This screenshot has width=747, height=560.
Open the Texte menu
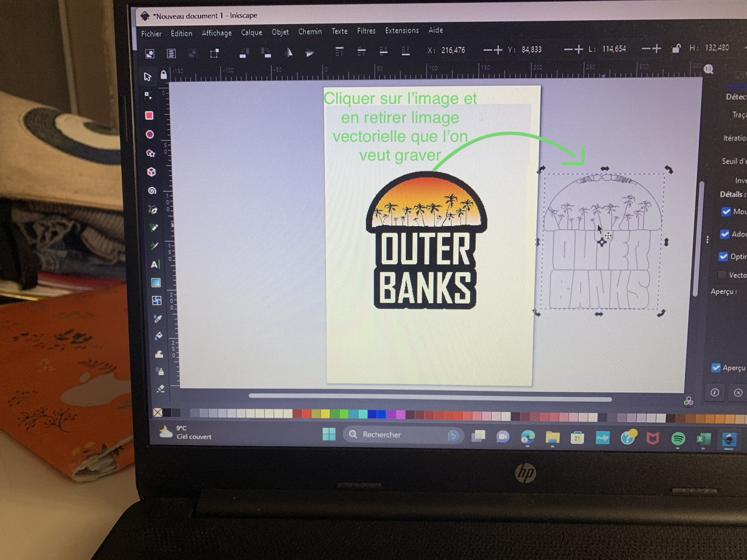click(339, 31)
